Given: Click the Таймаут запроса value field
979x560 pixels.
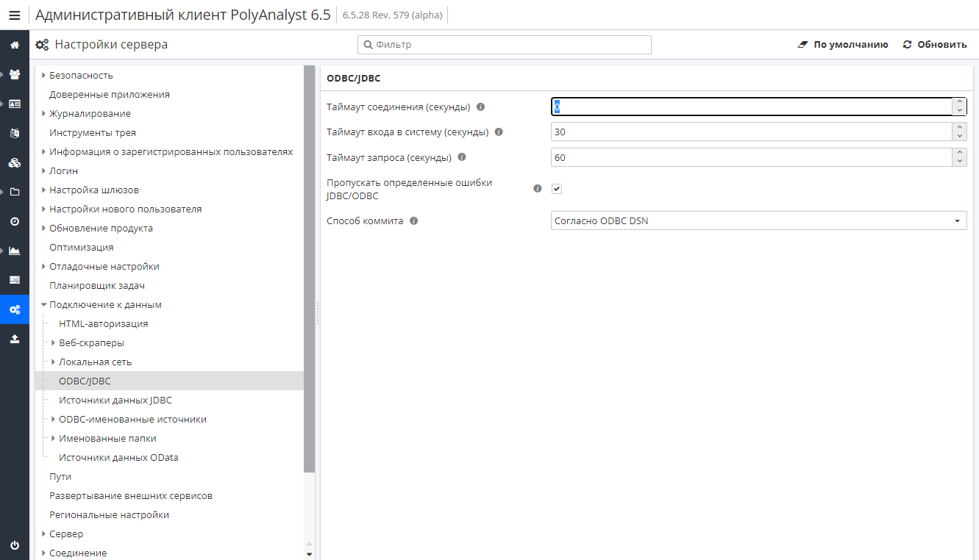Looking at the screenshot, I should (752, 157).
